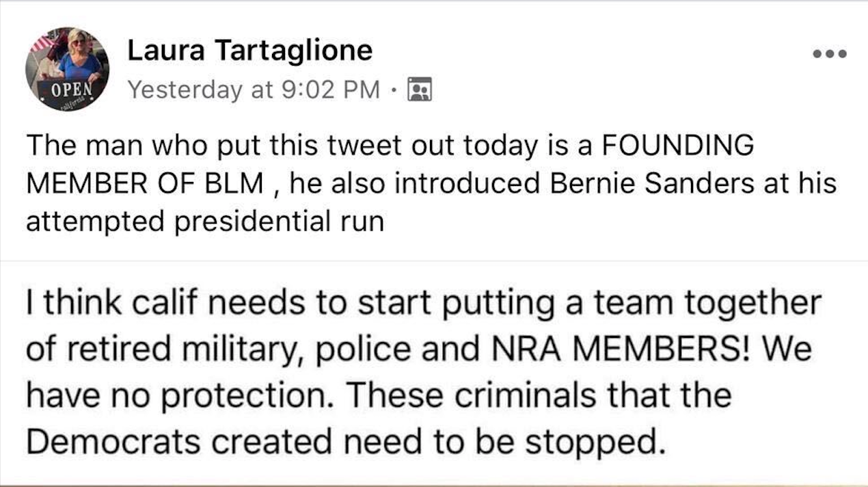
Task: Open Laura Tartaglione's circular profile picture
Action: pos(67,68)
